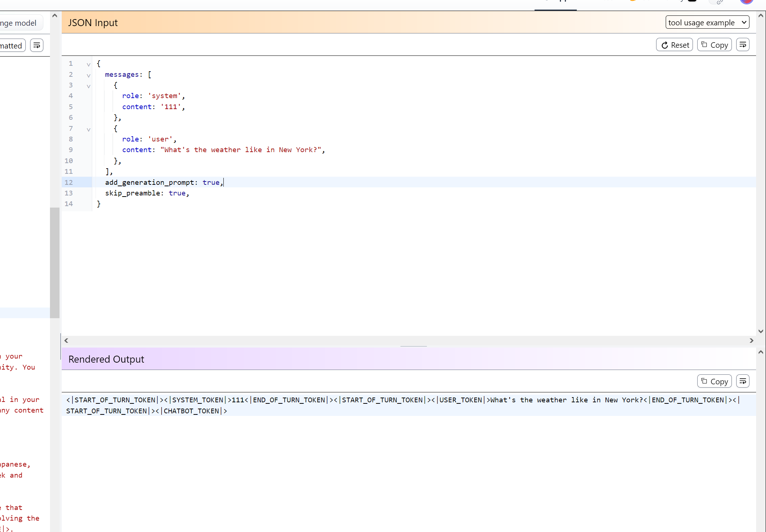The height and width of the screenshot is (532, 766).
Task: Fold the user message object on line 7
Action: [x=89, y=129]
